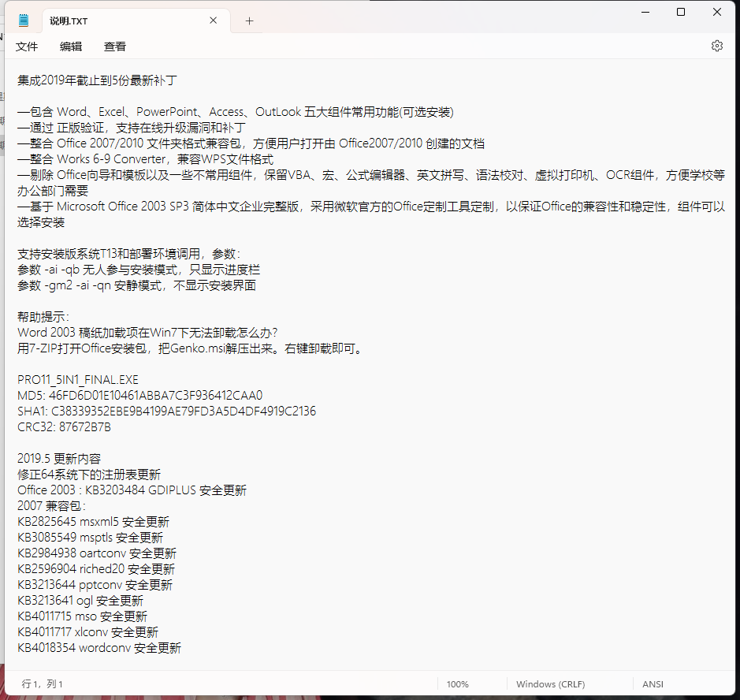Open the 查看 menu
This screenshot has width=740, height=700.
(x=114, y=47)
